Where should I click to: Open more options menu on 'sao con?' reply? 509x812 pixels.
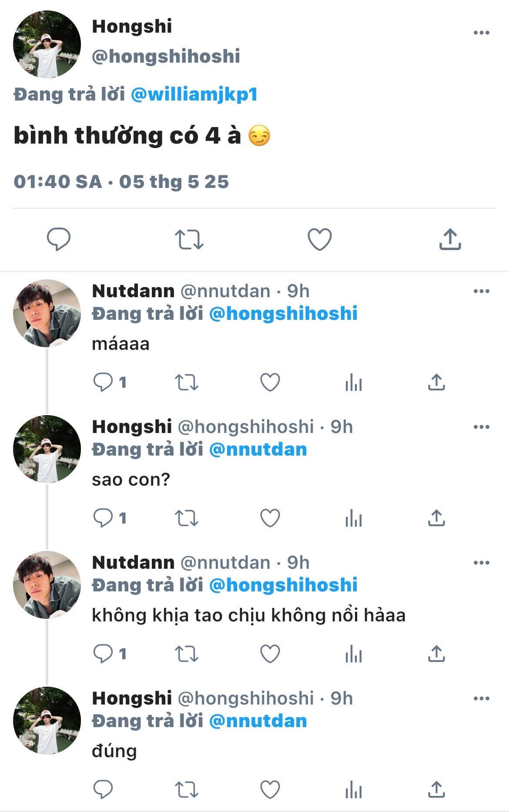[x=482, y=427]
